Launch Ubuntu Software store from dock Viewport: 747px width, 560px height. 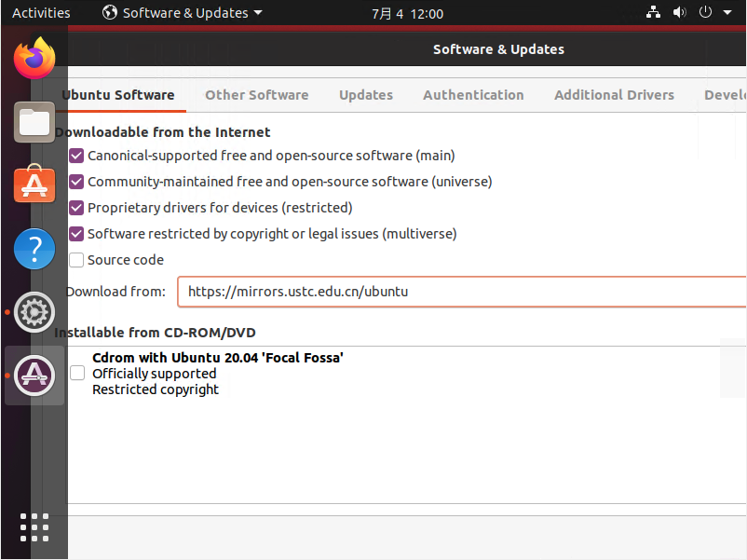click(x=34, y=185)
